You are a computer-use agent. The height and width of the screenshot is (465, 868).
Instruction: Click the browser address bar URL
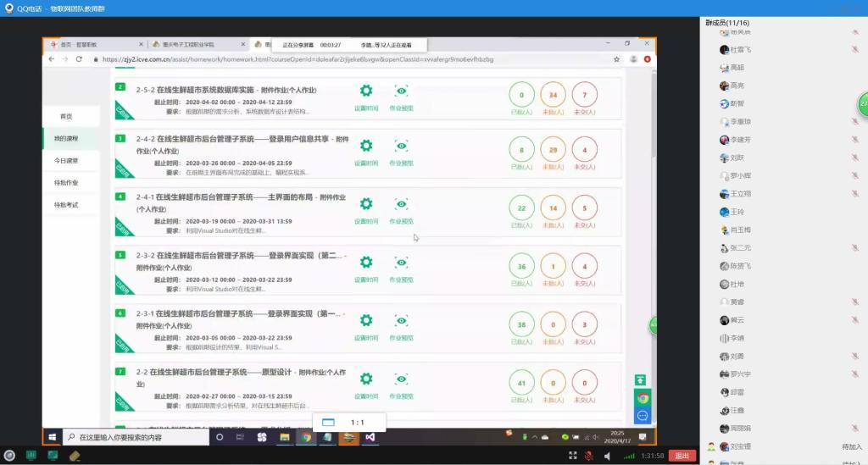pyautogui.click(x=297, y=59)
